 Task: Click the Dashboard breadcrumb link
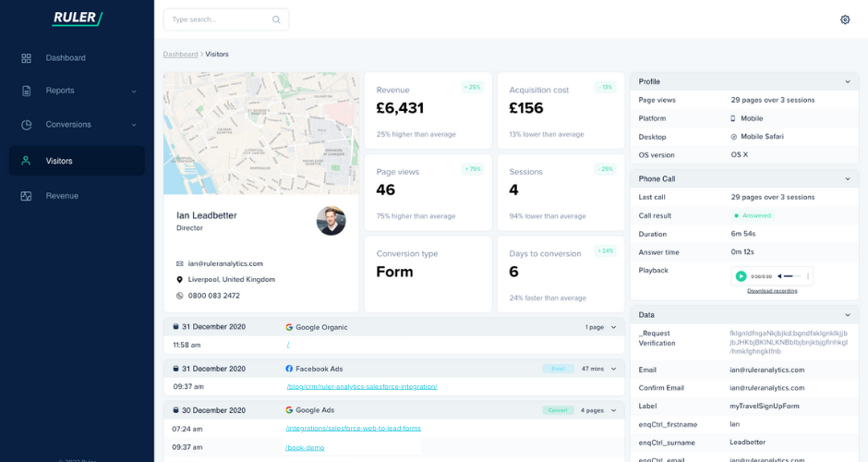(x=180, y=55)
